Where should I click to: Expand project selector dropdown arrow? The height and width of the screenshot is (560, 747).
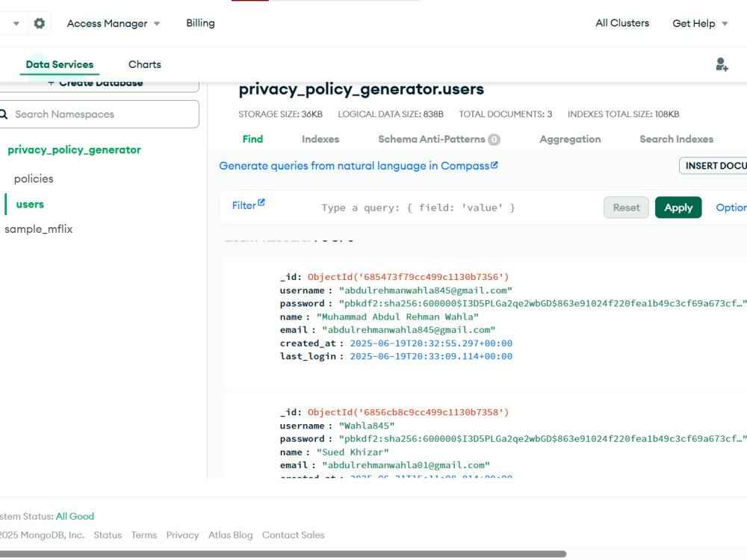pyautogui.click(x=16, y=23)
